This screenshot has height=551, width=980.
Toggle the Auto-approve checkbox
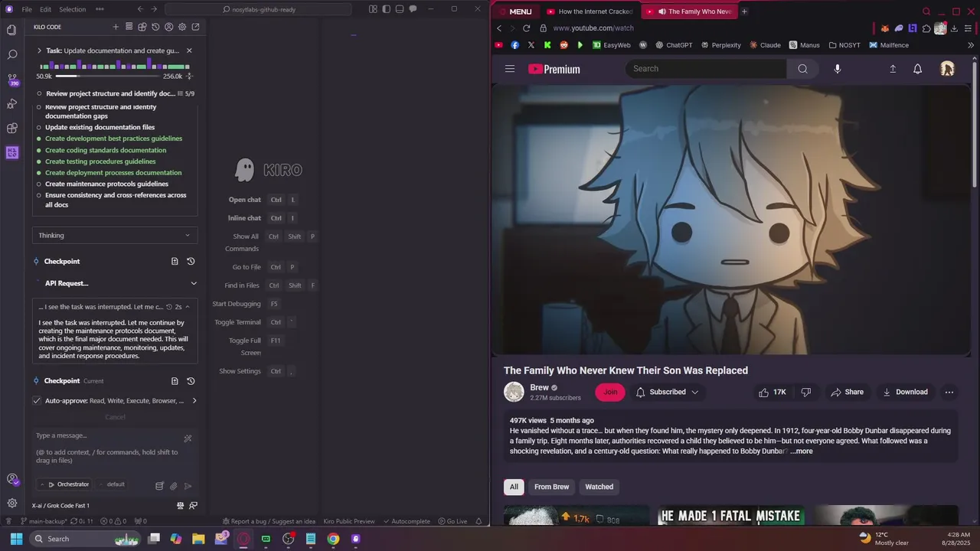(37, 400)
